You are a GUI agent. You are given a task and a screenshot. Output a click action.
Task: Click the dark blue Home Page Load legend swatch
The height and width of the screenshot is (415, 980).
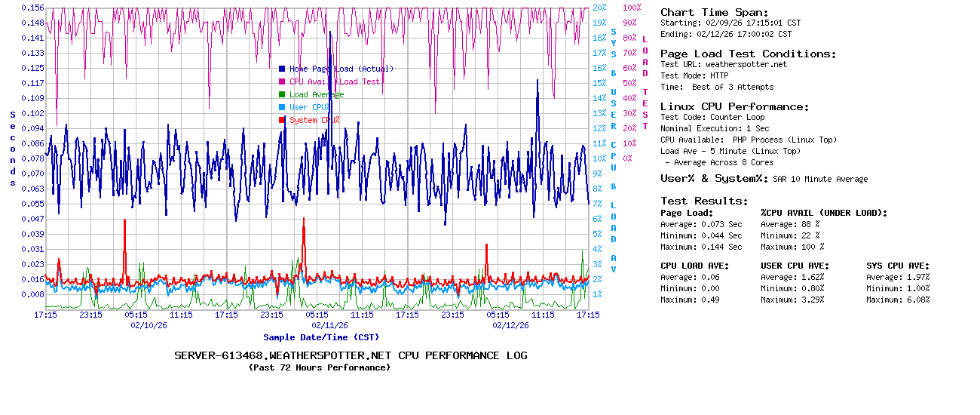pos(282,69)
